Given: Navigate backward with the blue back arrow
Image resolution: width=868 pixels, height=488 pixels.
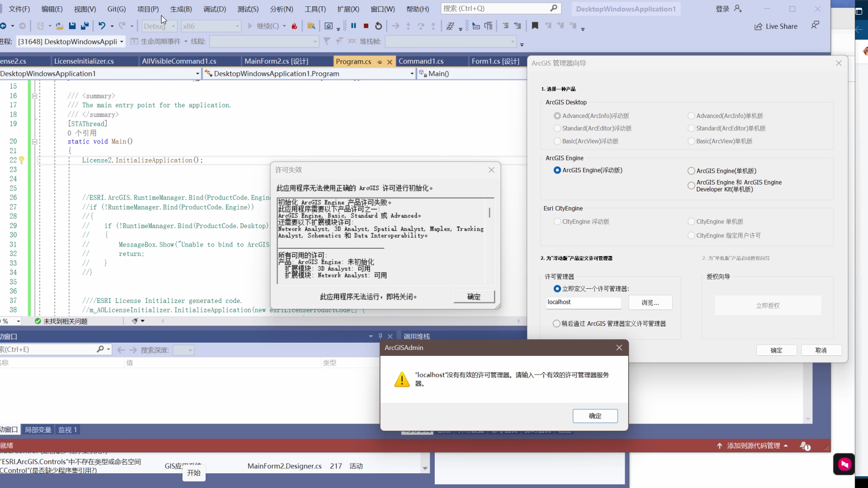Looking at the screenshot, I should tap(3, 26).
